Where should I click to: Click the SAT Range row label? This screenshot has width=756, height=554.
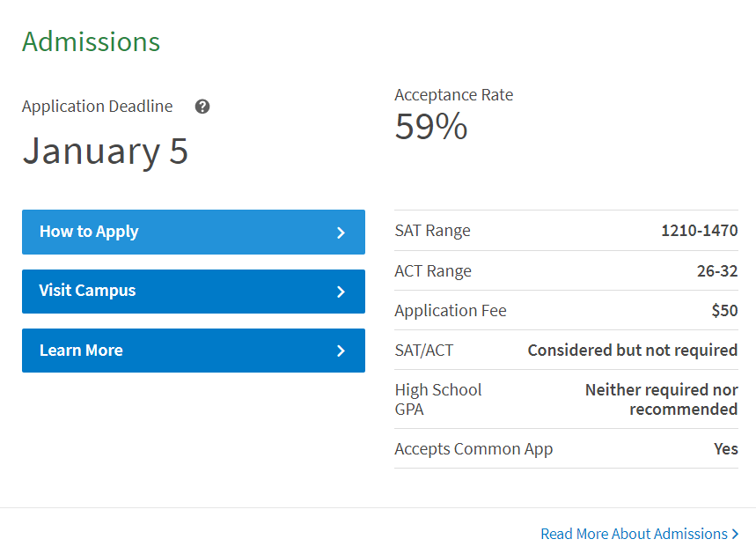click(x=432, y=231)
